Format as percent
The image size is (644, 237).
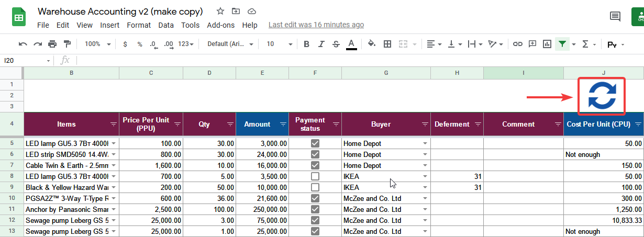click(x=140, y=44)
